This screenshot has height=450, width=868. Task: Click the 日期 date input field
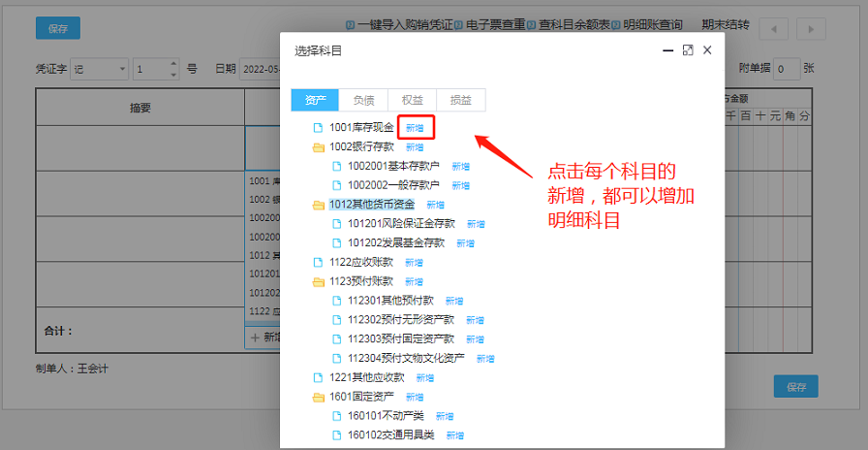click(x=261, y=69)
